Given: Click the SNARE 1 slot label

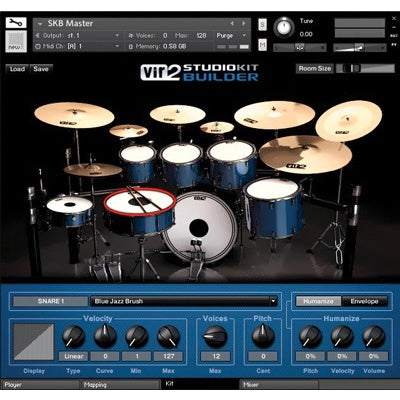Looking at the screenshot, I should (x=50, y=301).
